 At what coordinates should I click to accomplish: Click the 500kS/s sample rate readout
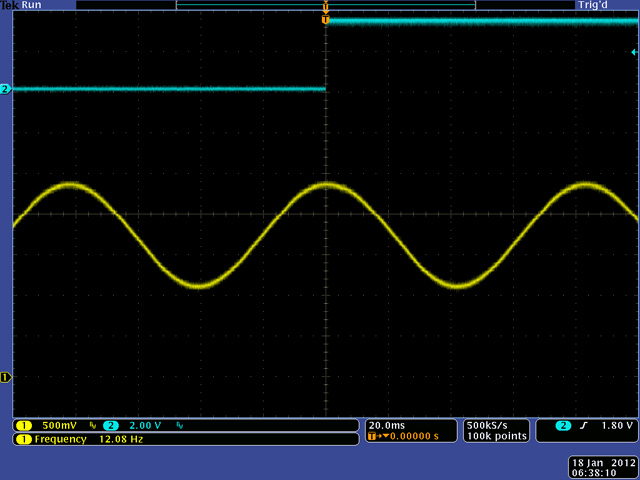pyautogui.click(x=487, y=424)
